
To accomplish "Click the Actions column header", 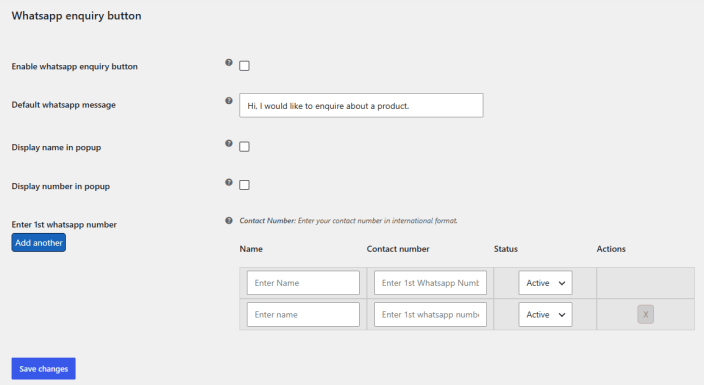I will tap(611, 249).
